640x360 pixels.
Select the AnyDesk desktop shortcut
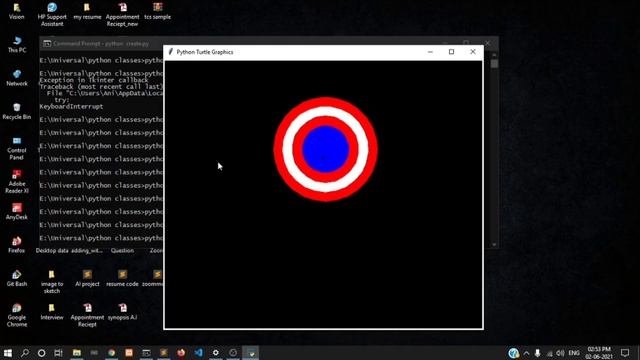pyautogui.click(x=17, y=211)
